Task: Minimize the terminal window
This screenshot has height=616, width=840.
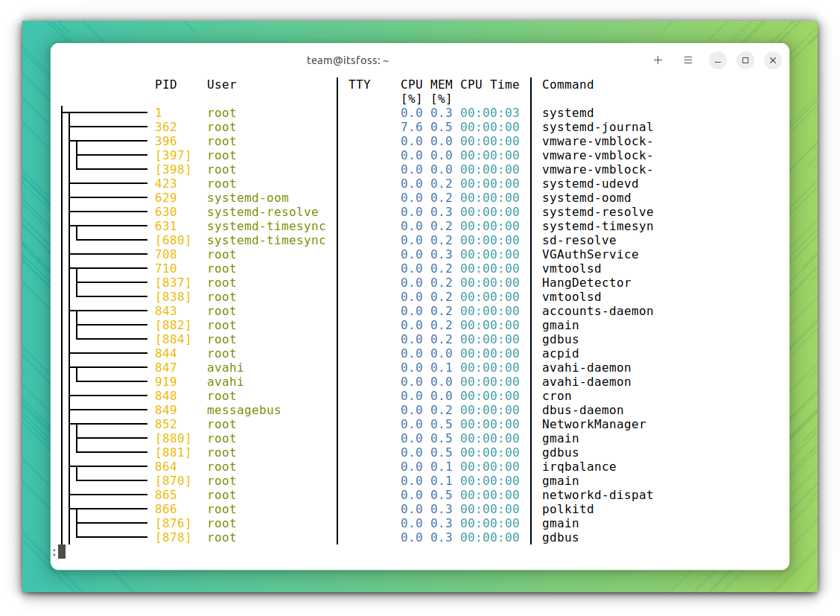Action: [717, 60]
